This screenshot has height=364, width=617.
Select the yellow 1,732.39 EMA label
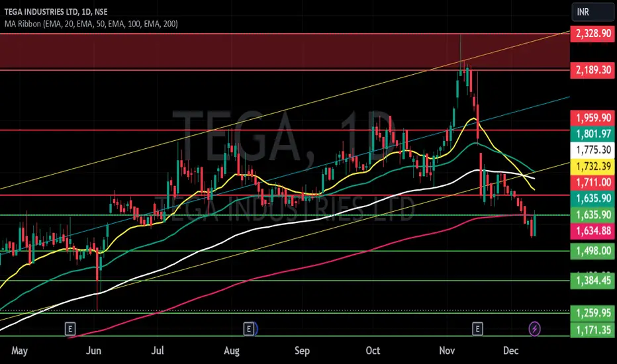(593, 167)
